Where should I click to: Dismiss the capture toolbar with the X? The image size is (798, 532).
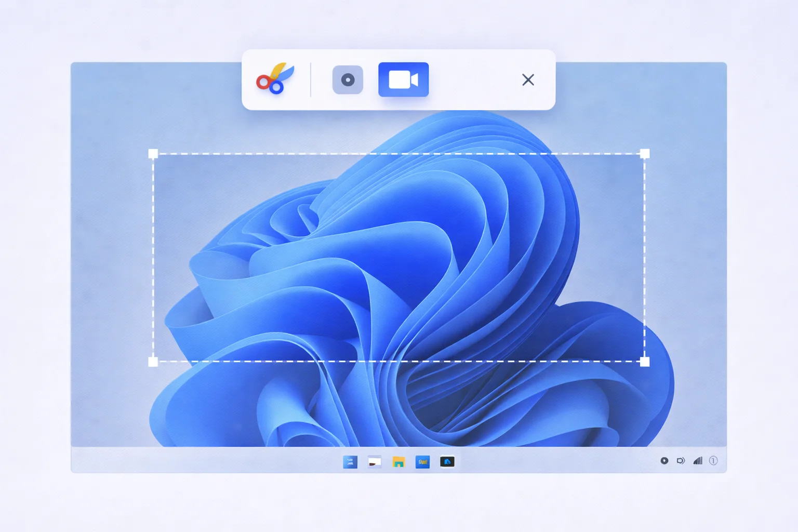[528, 79]
